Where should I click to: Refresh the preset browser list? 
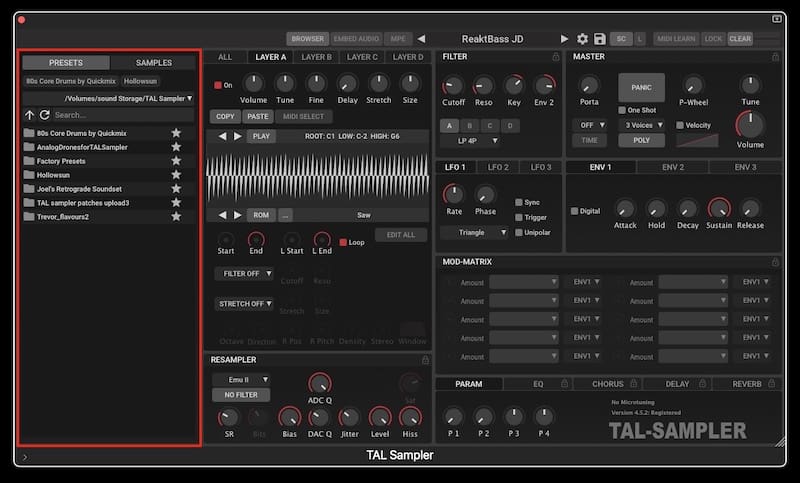tap(44, 115)
